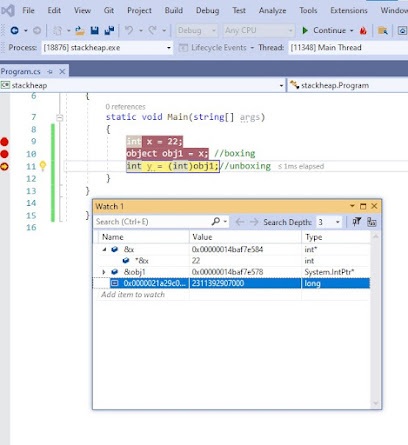Click the Find in Files folder icon
The image size is (408, 445).
click(383, 31)
